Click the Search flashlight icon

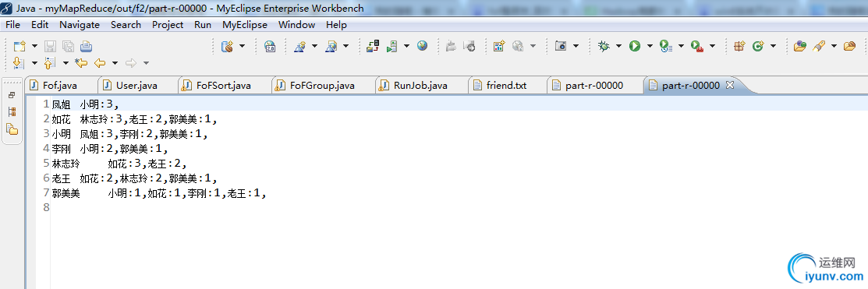pyautogui.click(x=819, y=47)
